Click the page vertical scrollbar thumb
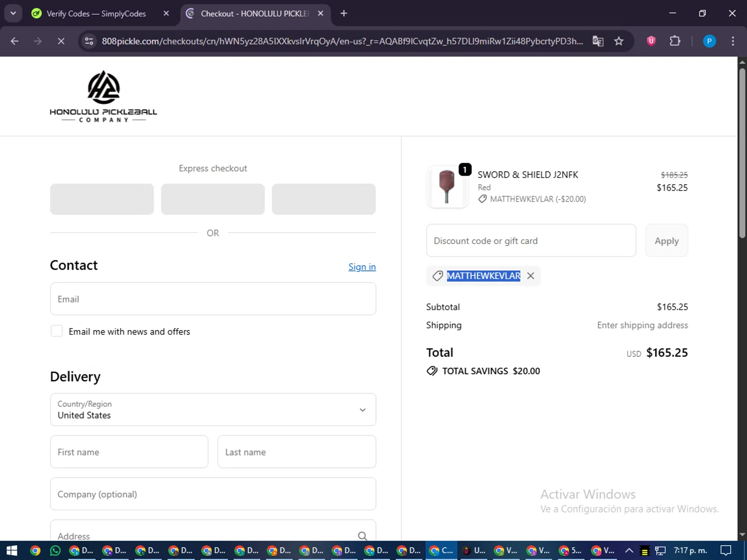This screenshot has width=747, height=560. point(742,153)
